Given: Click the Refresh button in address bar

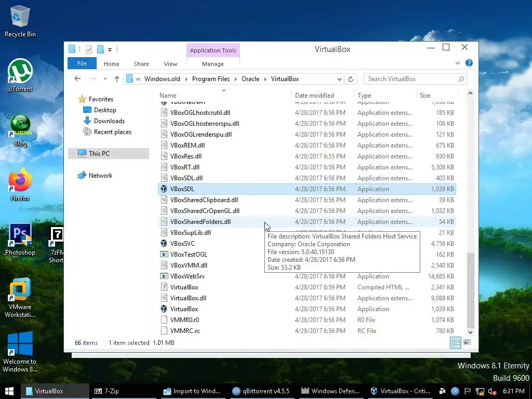Looking at the screenshot, I should pyautogui.click(x=351, y=79).
